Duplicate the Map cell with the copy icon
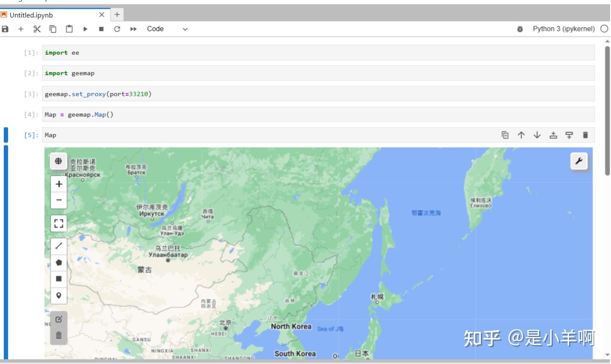The width and height of the screenshot is (611, 364). pyautogui.click(x=506, y=135)
